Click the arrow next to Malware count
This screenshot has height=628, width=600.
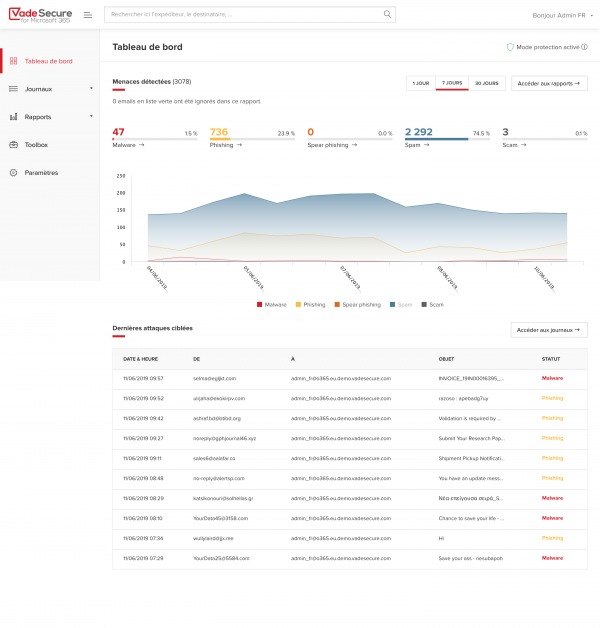[141, 145]
